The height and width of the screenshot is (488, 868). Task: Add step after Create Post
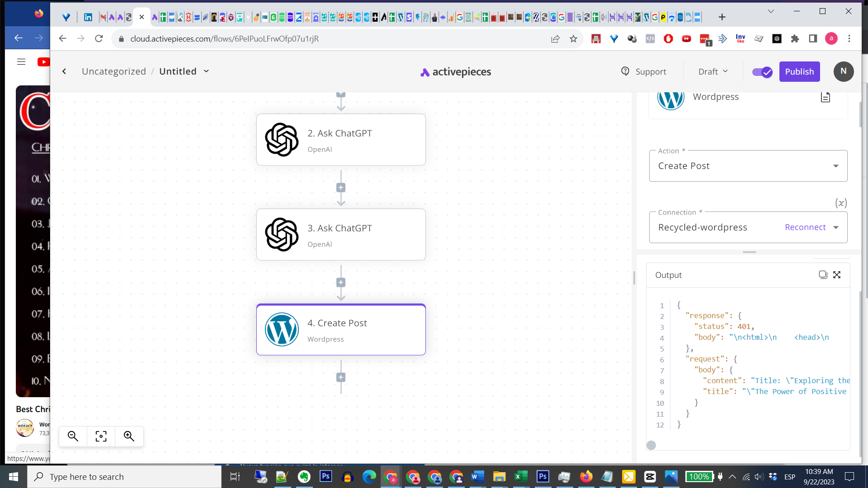coord(341,377)
